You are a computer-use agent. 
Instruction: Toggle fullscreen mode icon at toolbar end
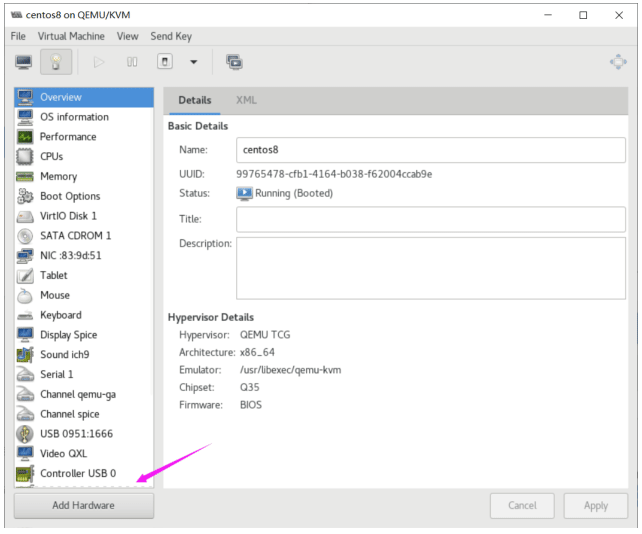pos(618,62)
